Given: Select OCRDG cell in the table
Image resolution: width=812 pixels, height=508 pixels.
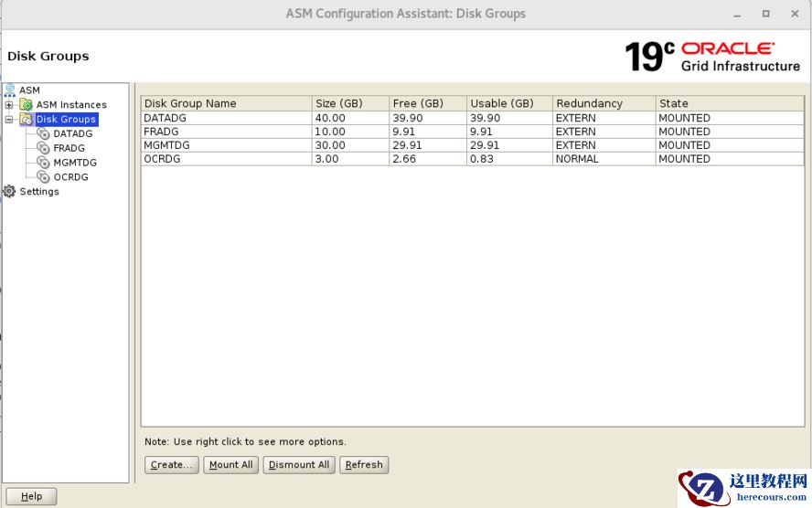Looking at the screenshot, I should pos(226,159).
